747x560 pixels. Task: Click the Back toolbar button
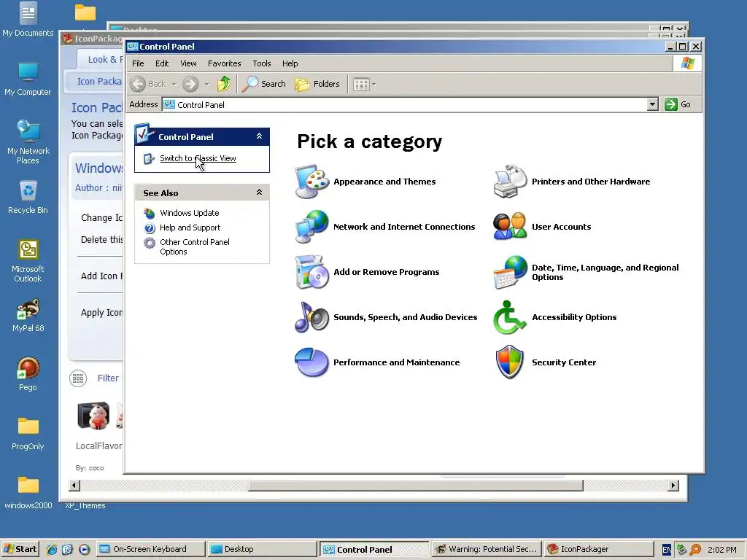click(x=148, y=84)
